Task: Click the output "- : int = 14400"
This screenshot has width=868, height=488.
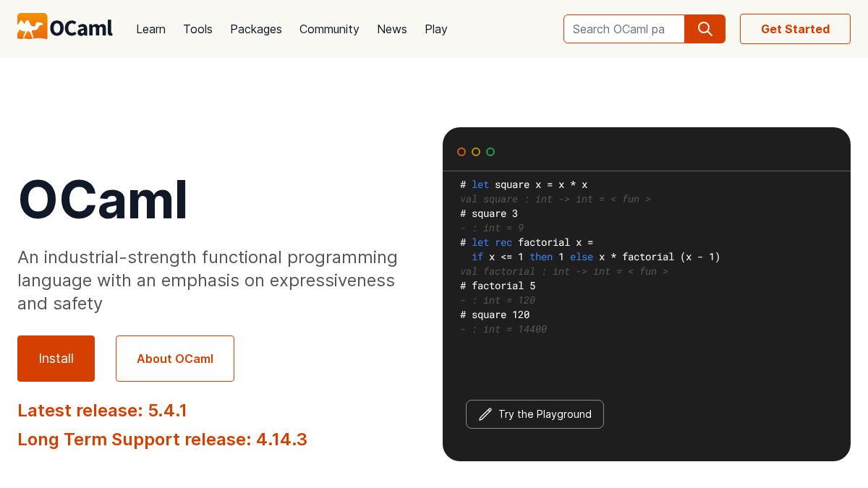Action: click(x=503, y=329)
